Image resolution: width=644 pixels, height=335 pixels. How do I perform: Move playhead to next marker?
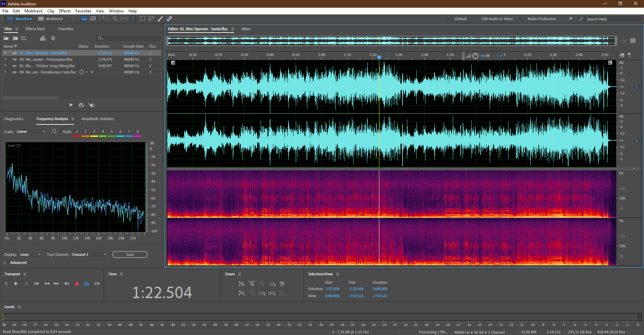[x=67, y=284]
